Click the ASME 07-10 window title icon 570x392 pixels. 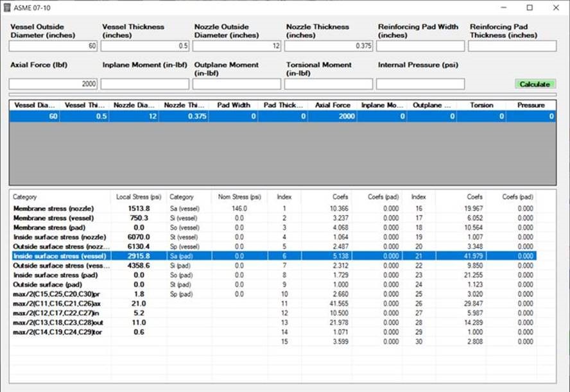pos(7,8)
